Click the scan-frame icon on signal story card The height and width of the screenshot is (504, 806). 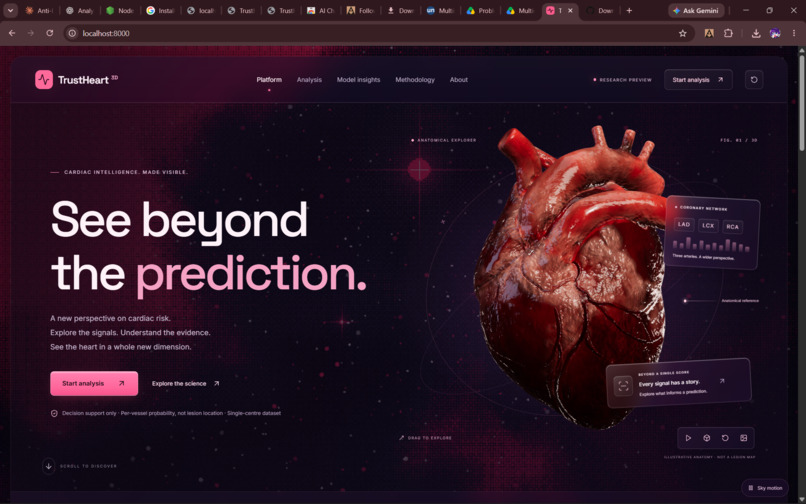point(623,386)
